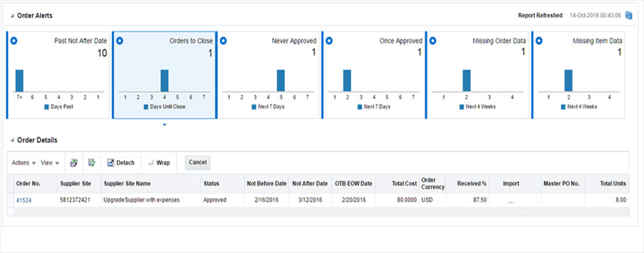
Task: Click the Never Approved chart bar
Action: coord(281,81)
